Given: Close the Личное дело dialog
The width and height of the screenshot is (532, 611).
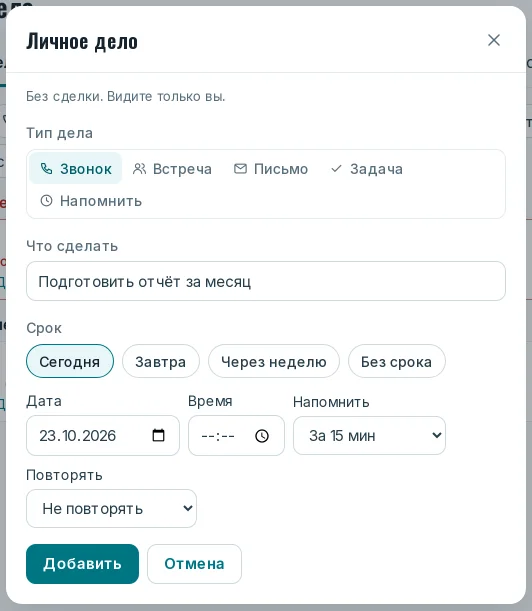Looking at the screenshot, I should pos(494,40).
